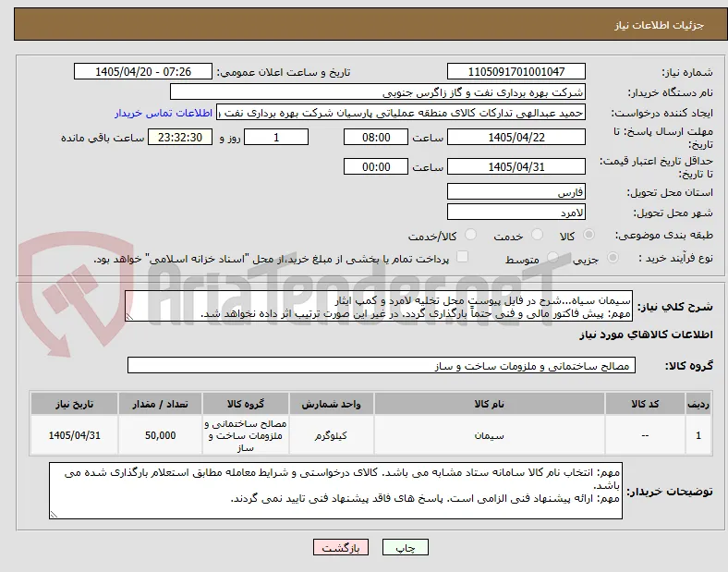
Task: Click the general need description textarea
Action: 379,307
